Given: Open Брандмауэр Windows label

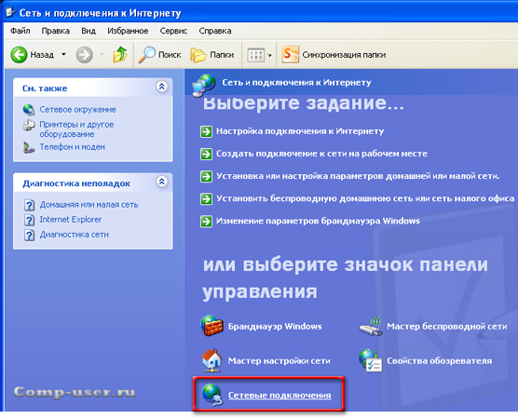Looking at the screenshot, I should tap(275, 326).
